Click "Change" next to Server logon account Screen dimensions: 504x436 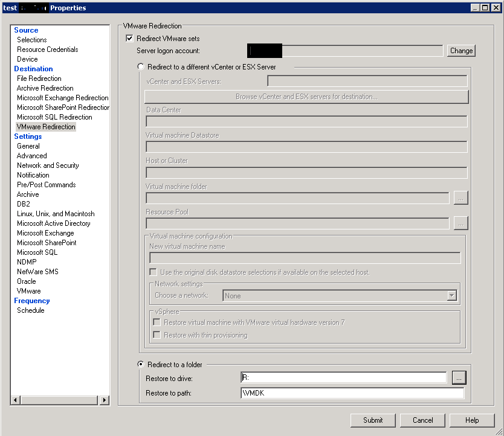click(460, 51)
